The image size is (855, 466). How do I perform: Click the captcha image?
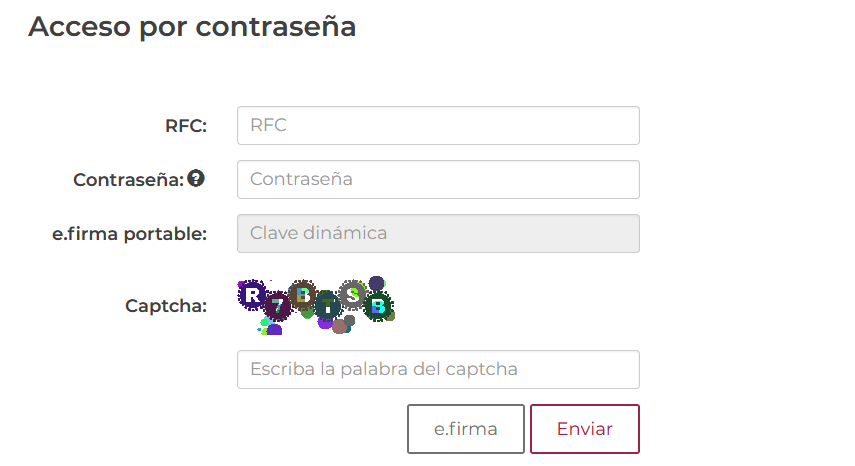[x=316, y=305]
